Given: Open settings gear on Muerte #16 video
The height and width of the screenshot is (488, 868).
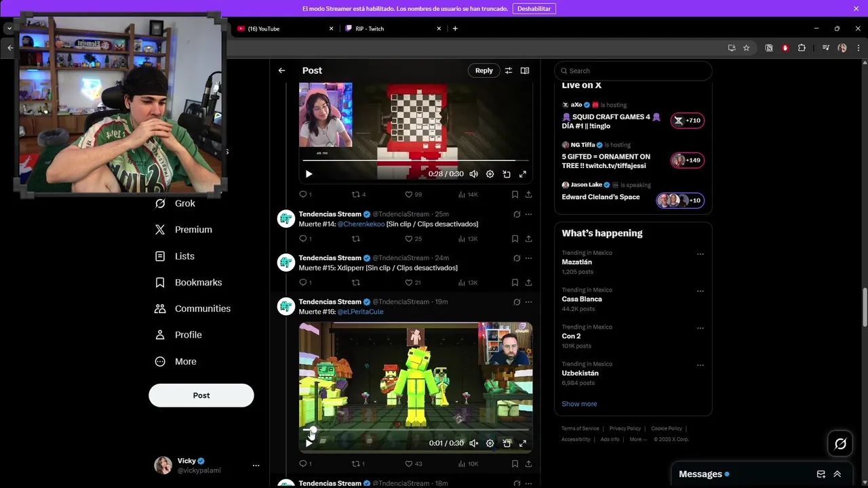Looking at the screenshot, I should pos(490,443).
